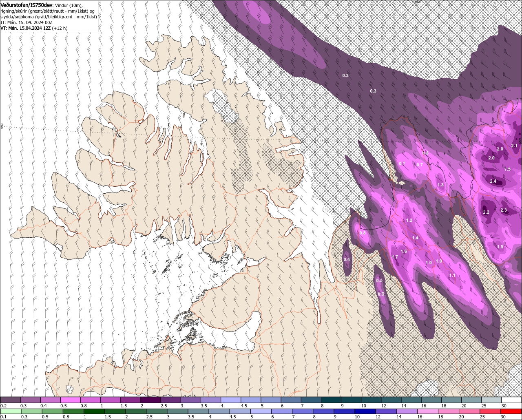Click the 0.4 precipitation value on map
Viewport: 522px width, 420px height.
pyautogui.click(x=347, y=259)
